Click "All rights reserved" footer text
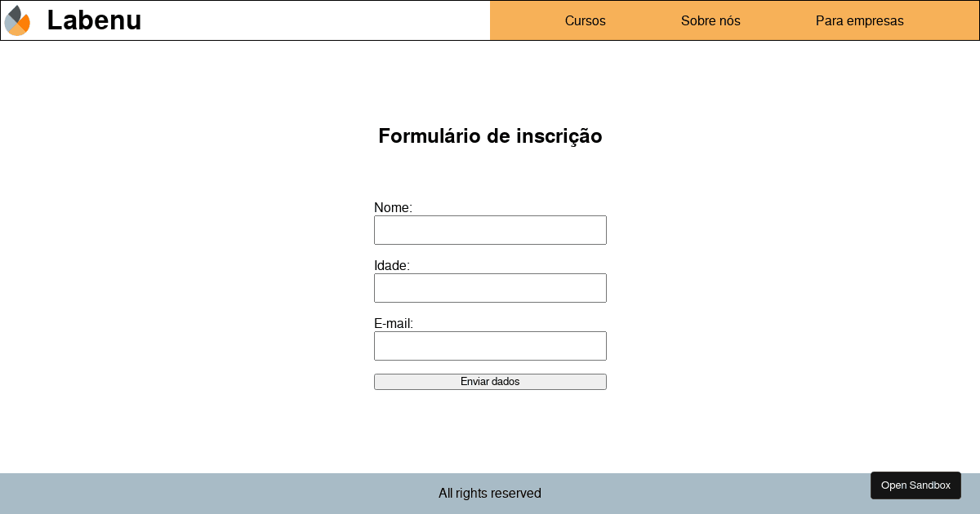Screen dimensions: 980x514 point(490,494)
